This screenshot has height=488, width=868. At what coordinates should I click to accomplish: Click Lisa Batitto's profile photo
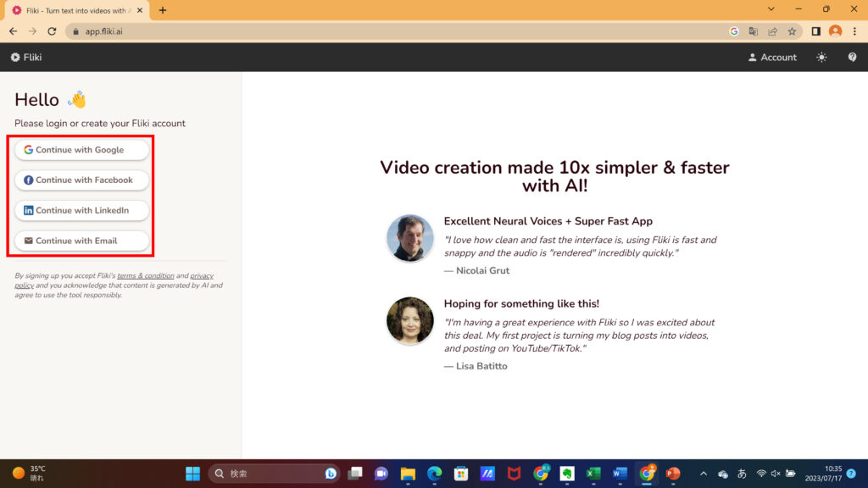(x=410, y=321)
